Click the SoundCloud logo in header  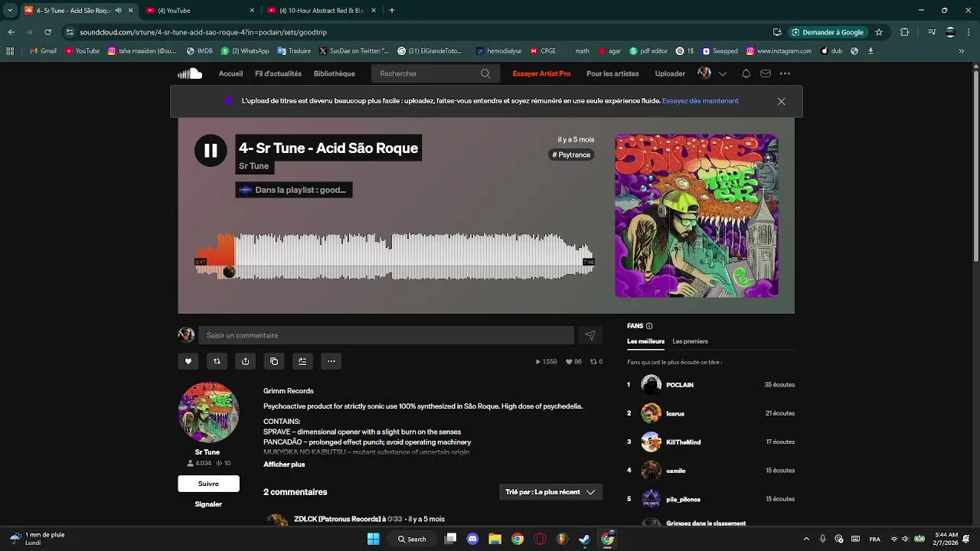point(190,73)
